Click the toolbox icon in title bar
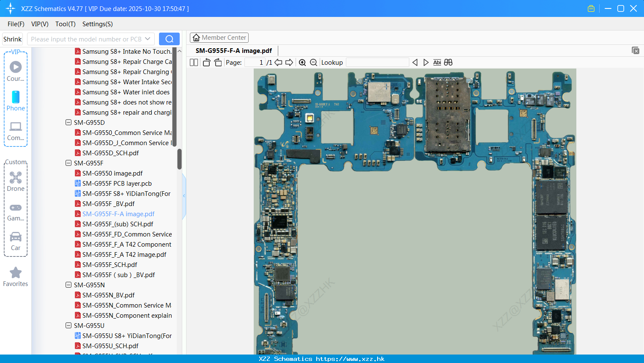The image size is (644, 363). 591,8
